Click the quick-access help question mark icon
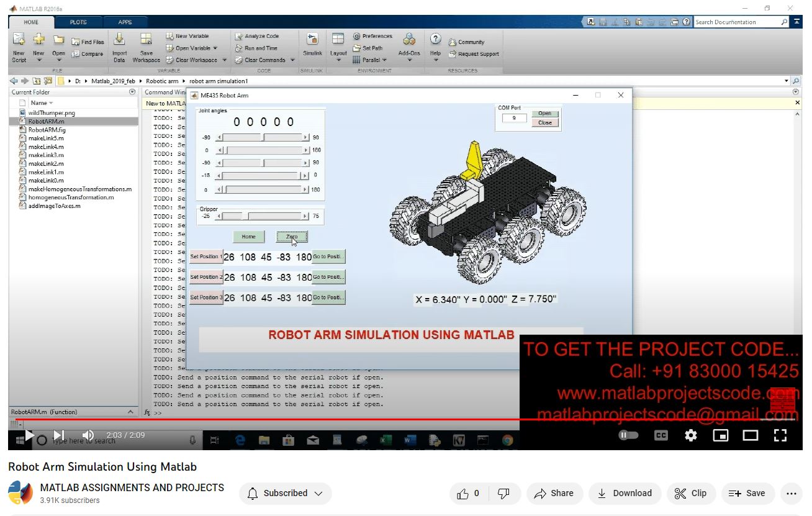Image resolution: width=812 pixels, height=516 pixels. pyautogui.click(x=686, y=22)
